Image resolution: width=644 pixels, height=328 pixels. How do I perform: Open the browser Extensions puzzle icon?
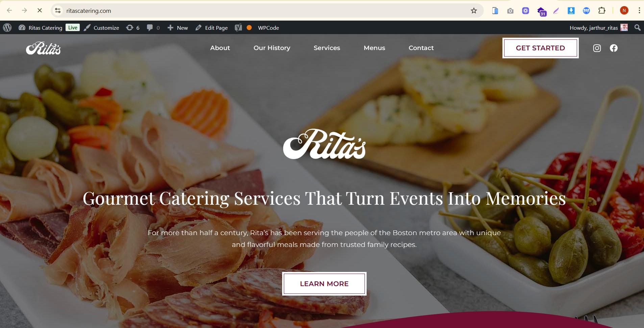[602, 10]
